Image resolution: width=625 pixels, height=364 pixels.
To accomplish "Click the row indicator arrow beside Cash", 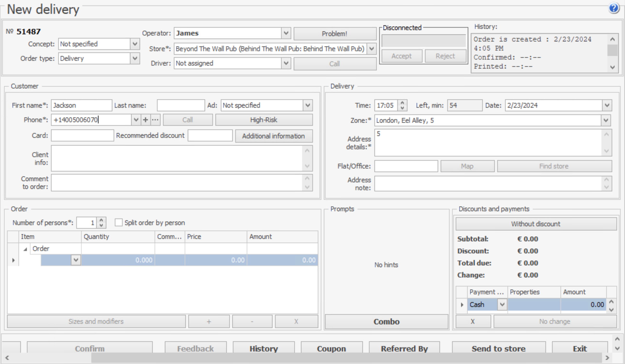I will (x=462, y=305).
